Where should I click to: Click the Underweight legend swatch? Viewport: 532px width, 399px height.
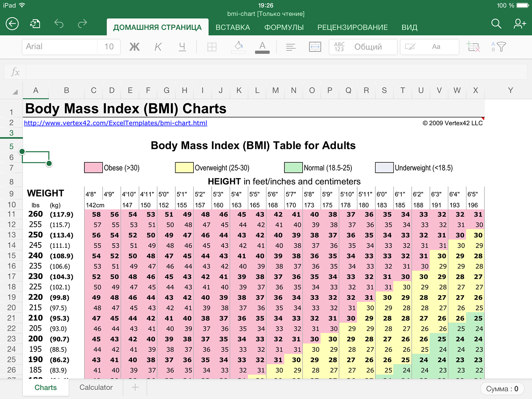pos(384,167)
